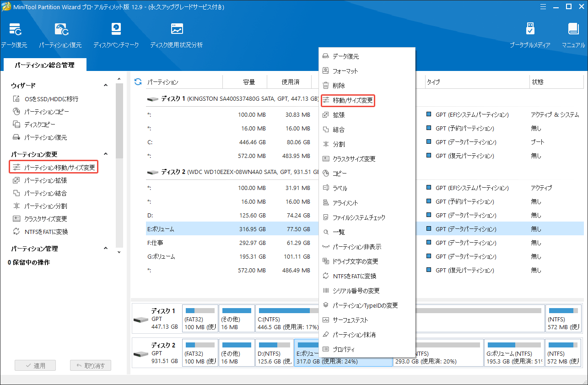This screenshot has width=588, height=385.
Task: Select ディスク 2 GPT block in disk map
Action: point(156,353)
